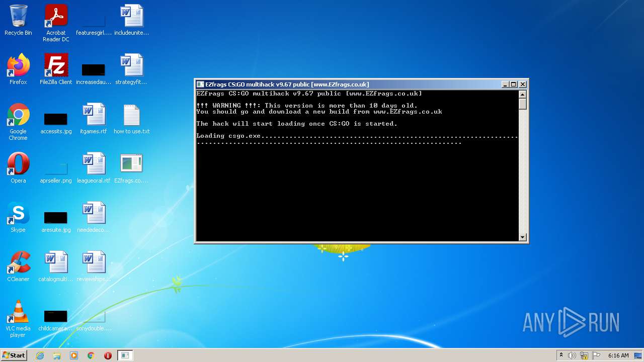This screenshot has height=362, width=644.
Task: Launch Skype desktop shortcut
Action: tap(18, 217)
